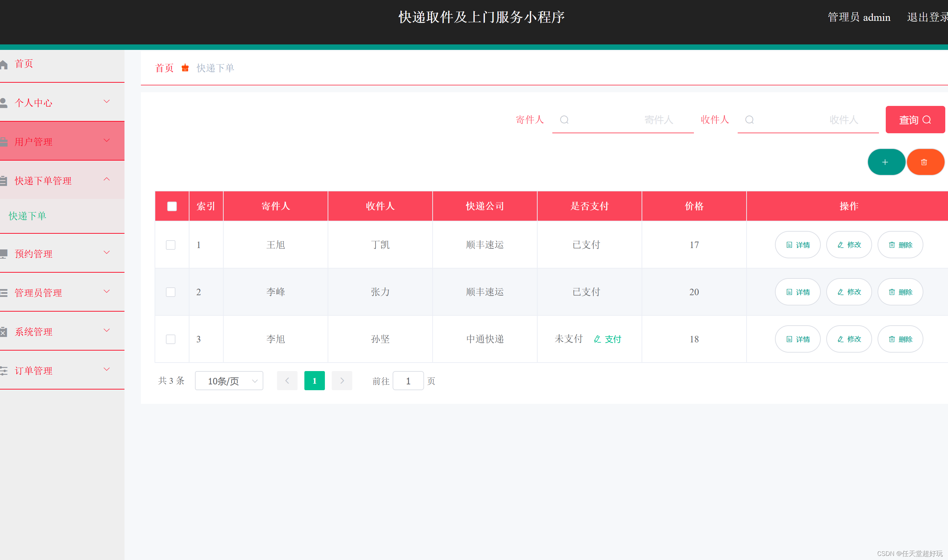Screen dimensions: 948x560
Task: Click 修改 edit for 李峰's order
Action: pos(849,292)
